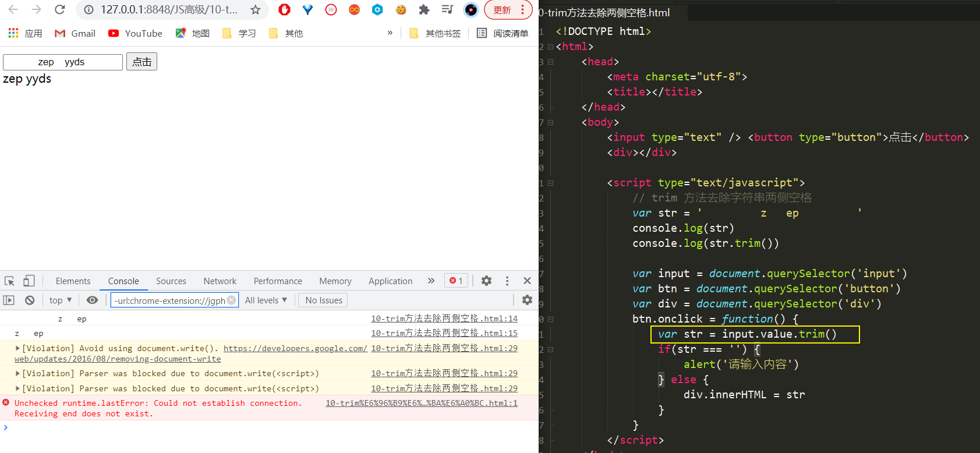Open the DevTools three-dot customize menu
The height and width of the screenshot is (453, 980).
point(507,281)
